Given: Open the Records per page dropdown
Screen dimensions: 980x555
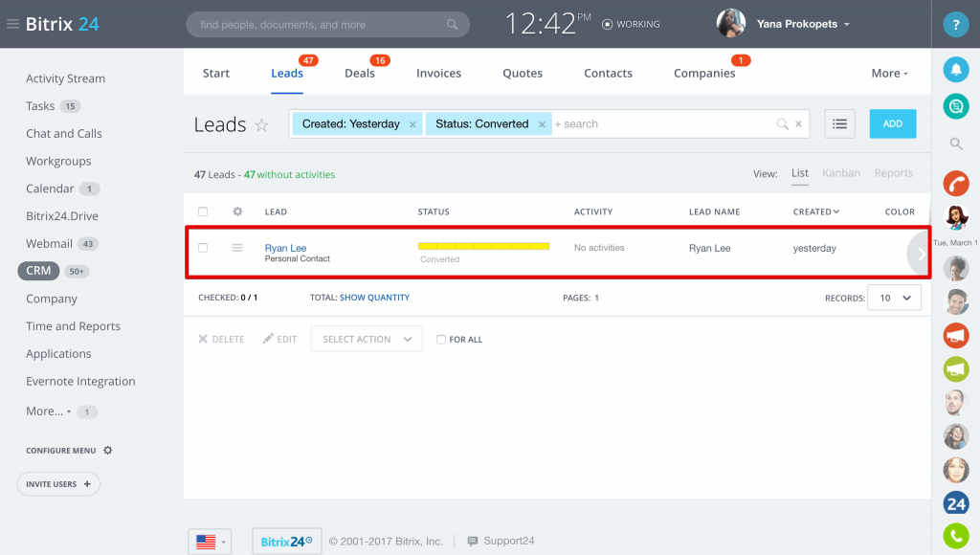Looking at the screenshot, I should coord(895,298).
